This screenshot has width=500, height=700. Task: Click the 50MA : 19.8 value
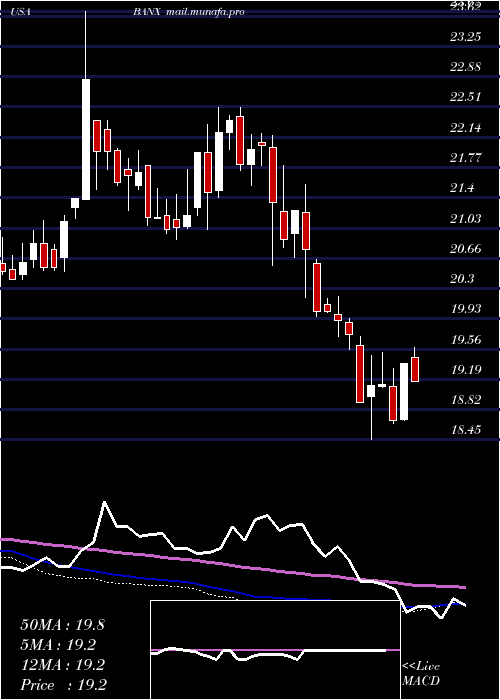(62, 625)
